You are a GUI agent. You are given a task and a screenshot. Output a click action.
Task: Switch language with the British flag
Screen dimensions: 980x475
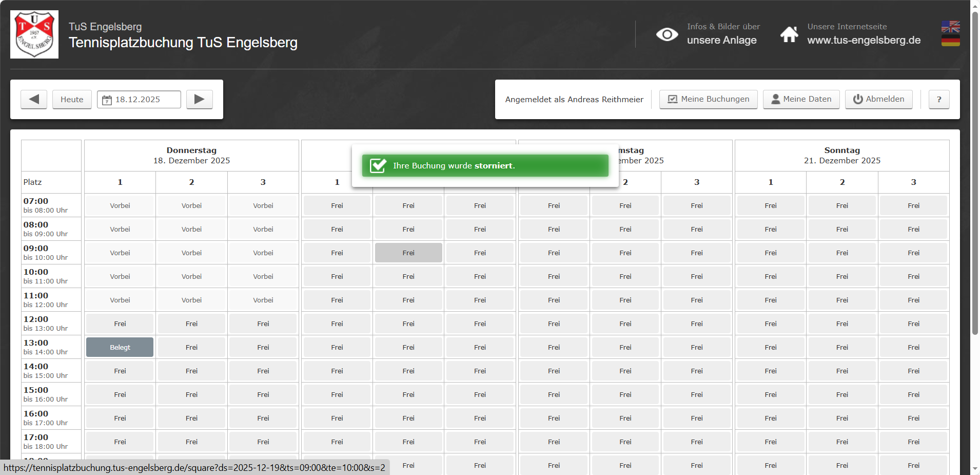click(x=950, y=27)
